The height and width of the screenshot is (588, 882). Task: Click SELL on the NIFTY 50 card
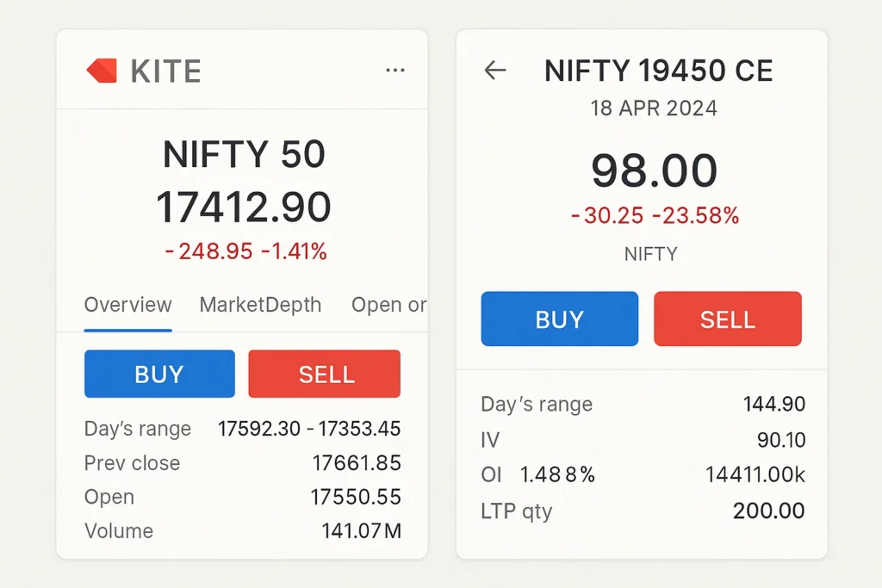tap(325, 374)
